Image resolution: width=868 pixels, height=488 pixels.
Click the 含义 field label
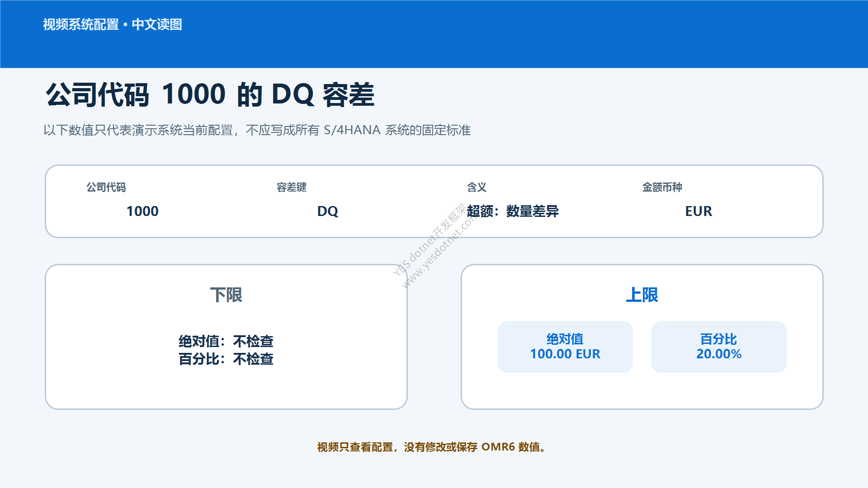tap(477, 187)
